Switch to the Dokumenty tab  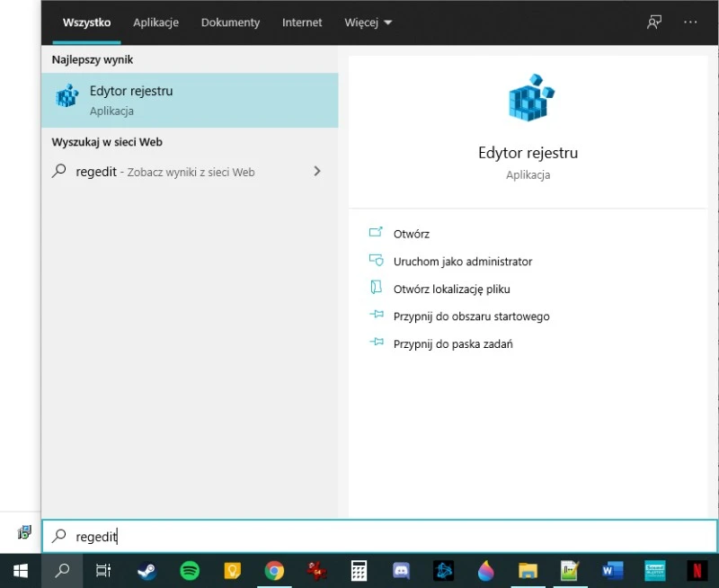pos(230,22)
